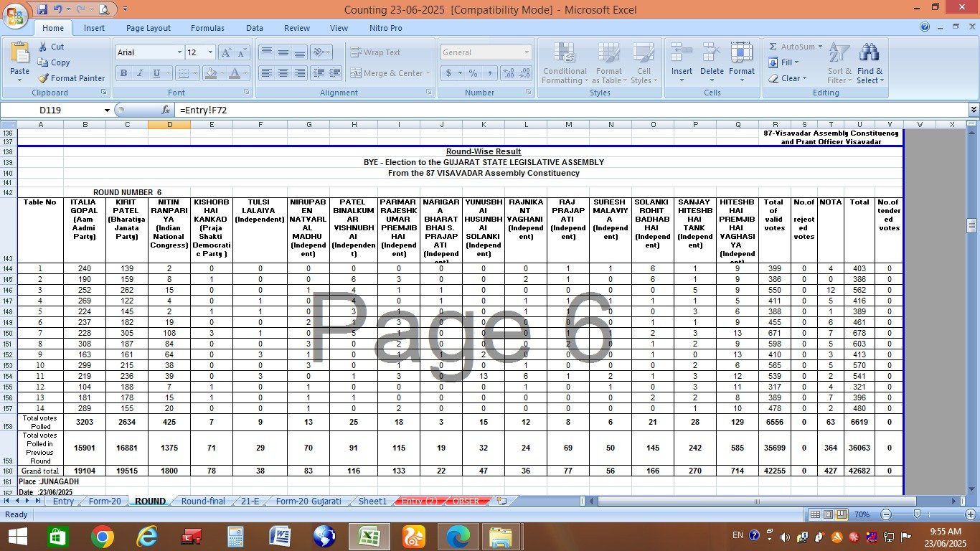
Task: Increase the font size
Action: tap(225, 52)
